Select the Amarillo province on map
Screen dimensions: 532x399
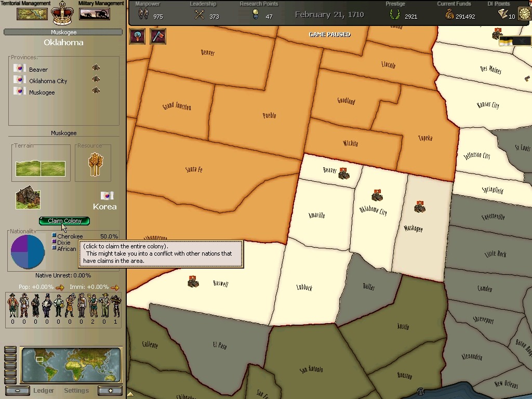click(316, 215)
